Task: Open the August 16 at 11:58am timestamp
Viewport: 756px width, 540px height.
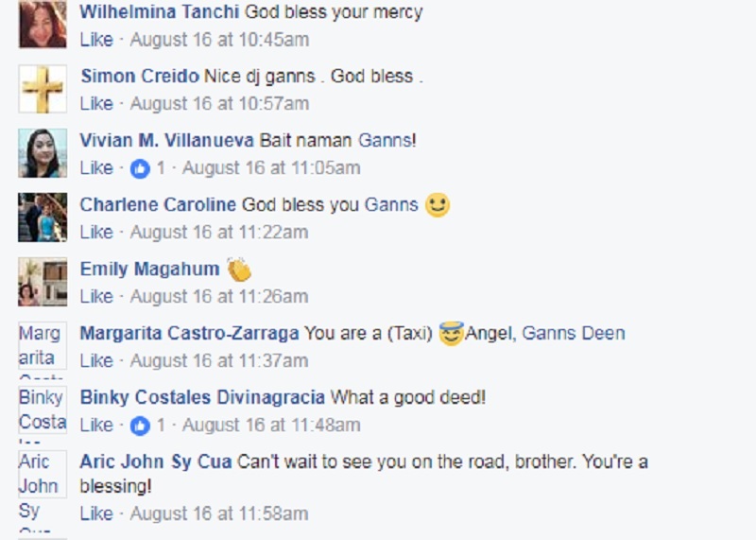Action: (219, 514)
